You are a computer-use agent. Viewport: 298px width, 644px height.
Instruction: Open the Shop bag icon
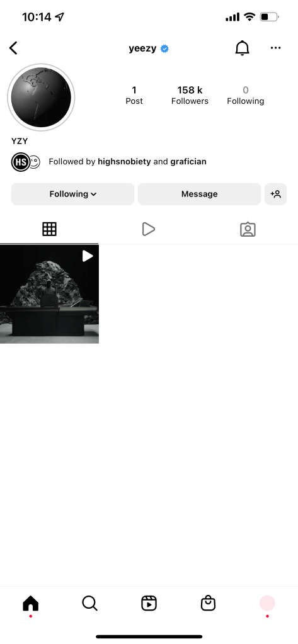[208, 603]
